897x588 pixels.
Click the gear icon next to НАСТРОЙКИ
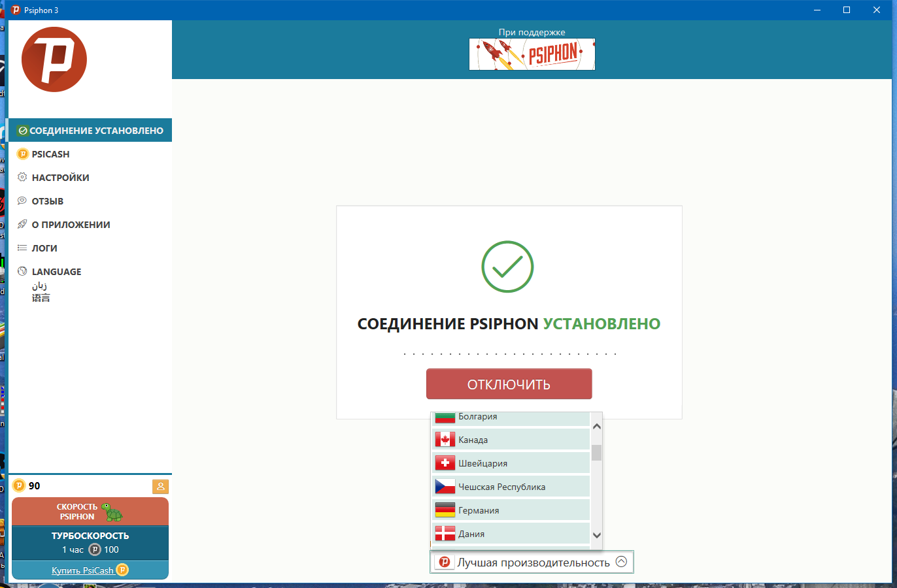coord(22,177)
